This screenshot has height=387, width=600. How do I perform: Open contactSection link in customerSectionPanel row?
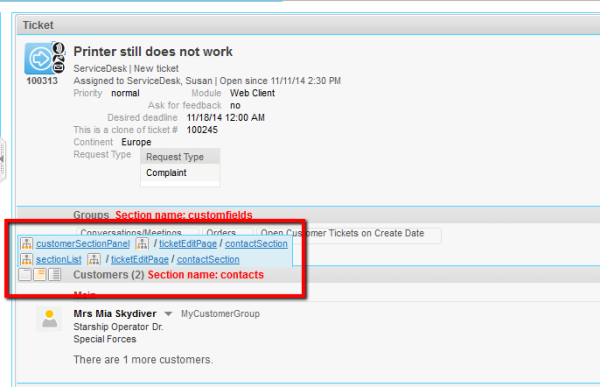coord(256,244)
